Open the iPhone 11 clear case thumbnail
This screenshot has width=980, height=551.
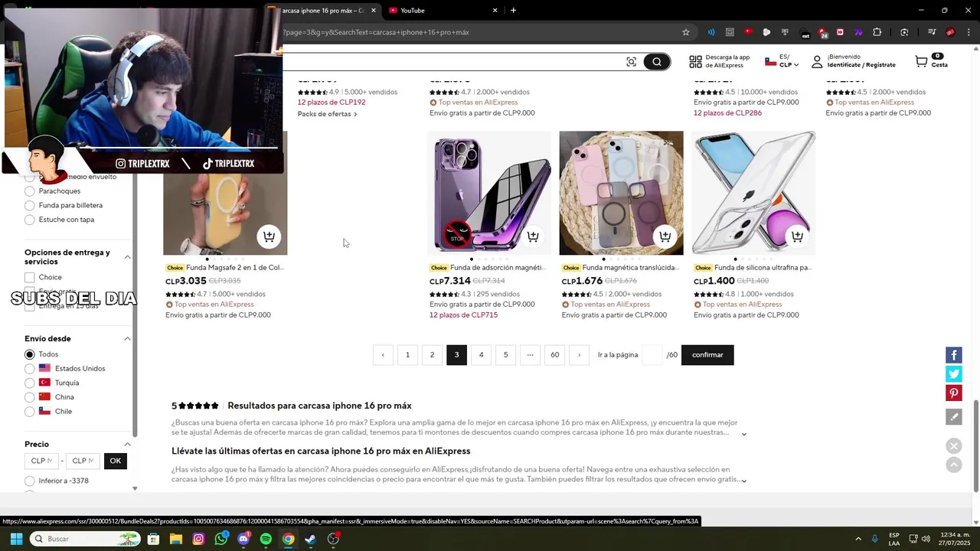(x=753, y=193)
